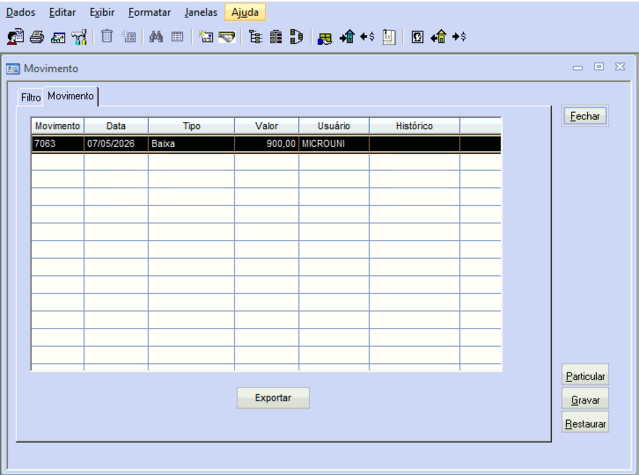Screen dimensions: 639x475
Task: Open the Ajuda menu
Action: (245, 12)
